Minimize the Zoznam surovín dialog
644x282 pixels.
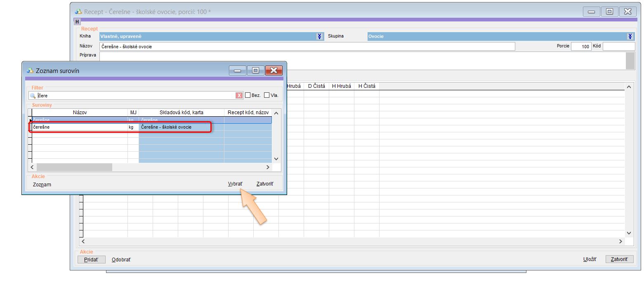click(238, 70)
